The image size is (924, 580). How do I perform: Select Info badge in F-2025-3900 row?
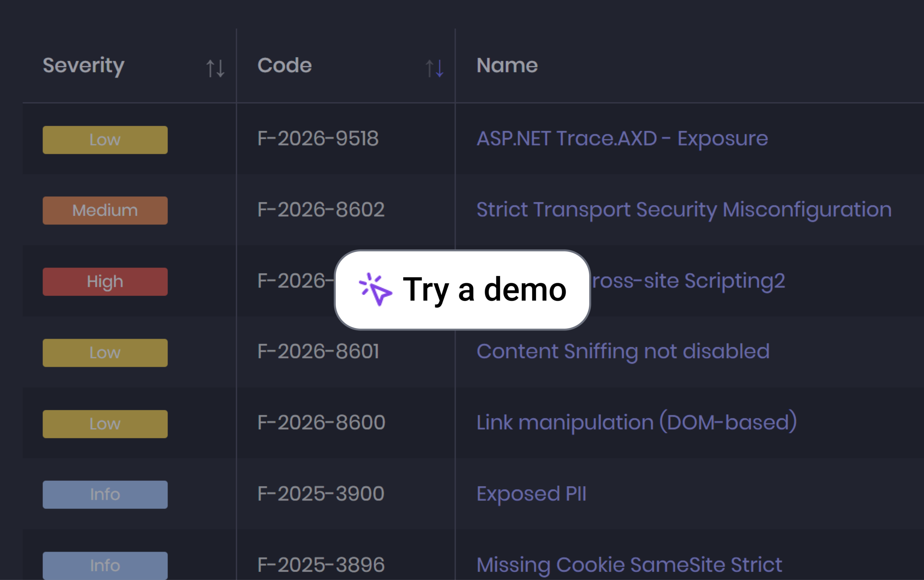105,495
